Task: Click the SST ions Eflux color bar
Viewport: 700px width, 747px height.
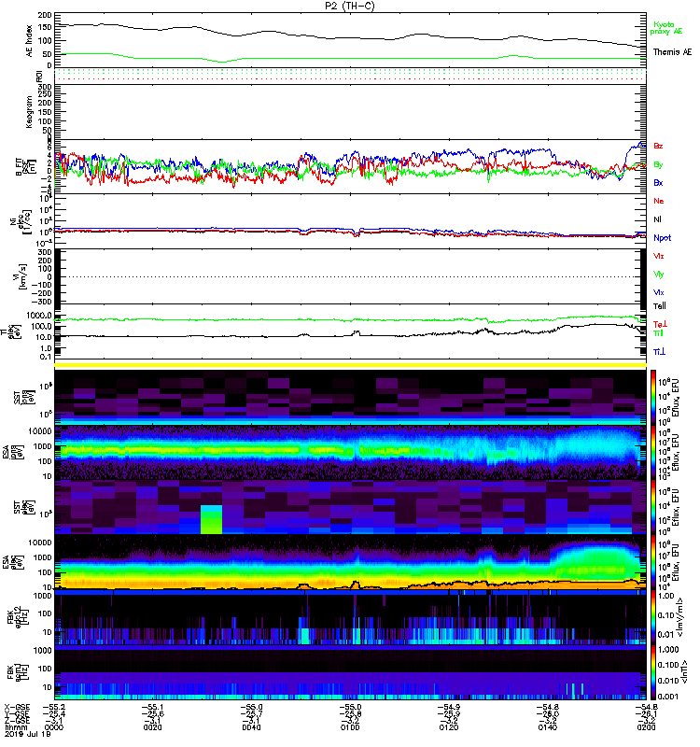Action: (x=653, y=397)
